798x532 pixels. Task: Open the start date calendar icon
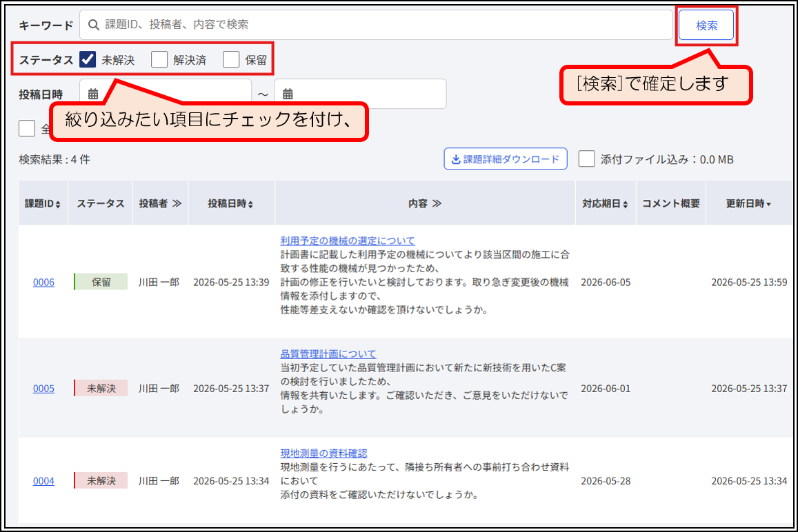click(93, 94)
